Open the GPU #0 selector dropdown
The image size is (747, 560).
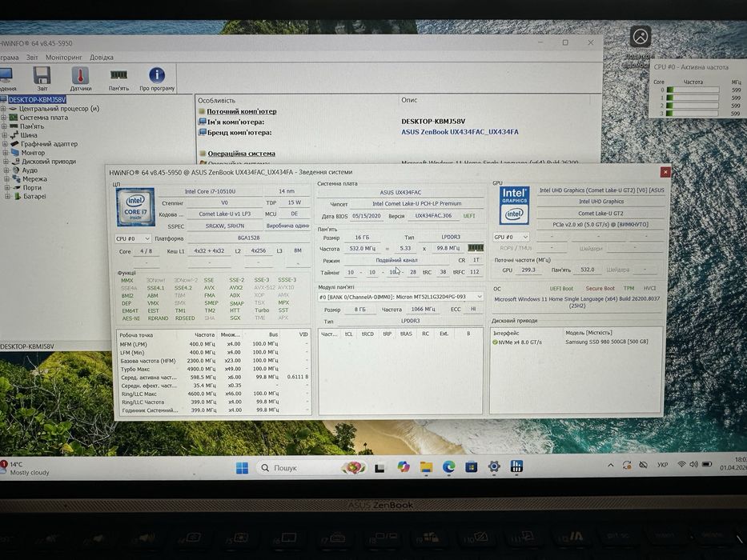click(511, 237)
